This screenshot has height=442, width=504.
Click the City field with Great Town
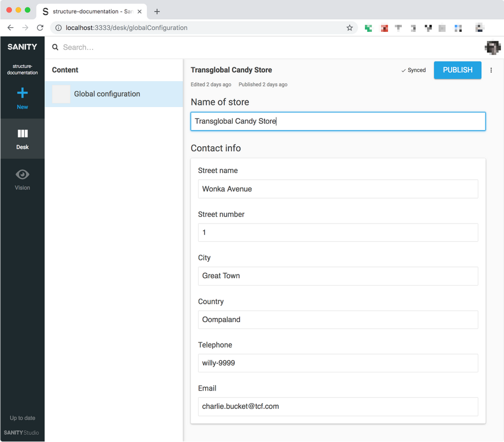point(338,276)
